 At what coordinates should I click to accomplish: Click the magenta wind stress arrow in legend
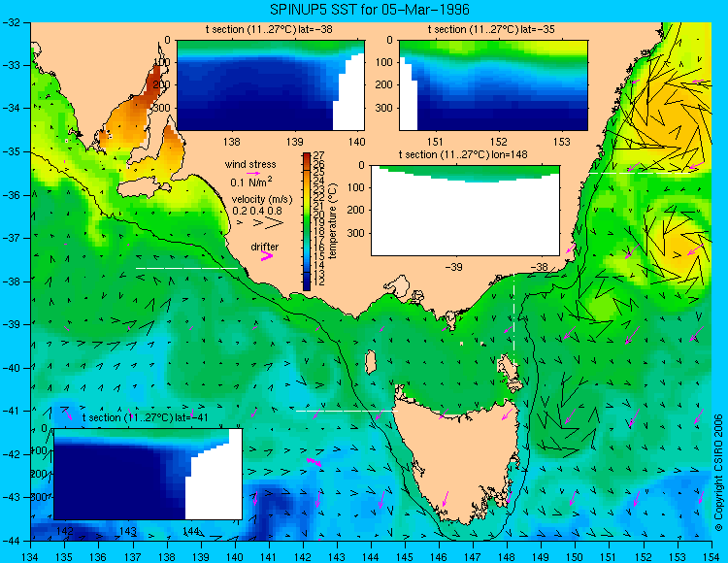pyautogui.click(x=253, y=173)
